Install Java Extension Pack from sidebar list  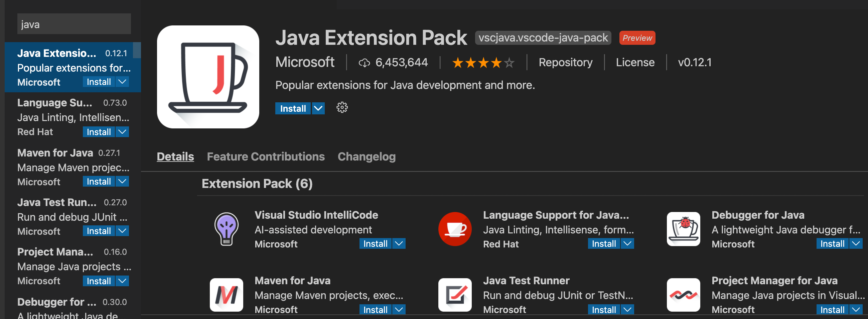[99, 82]
